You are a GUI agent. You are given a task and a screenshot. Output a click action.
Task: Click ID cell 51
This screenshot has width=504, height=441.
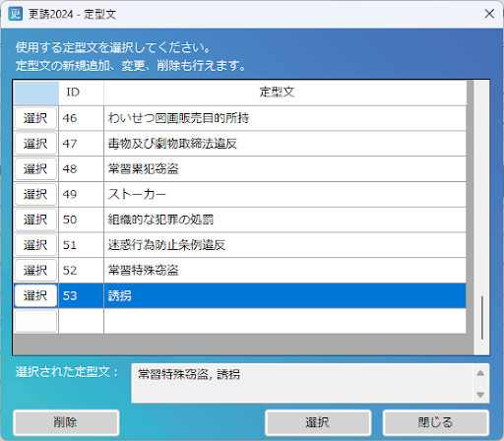pyautogui.click(x=82, y=245)
